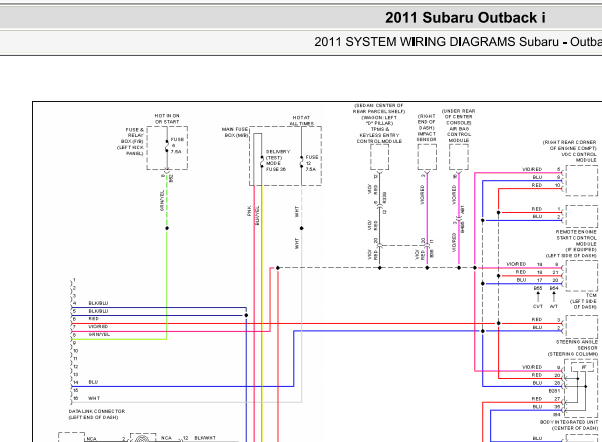The image size is (602, 442).
Task: Click the "BLU" label at VDC pin 9
Action: 537,177
